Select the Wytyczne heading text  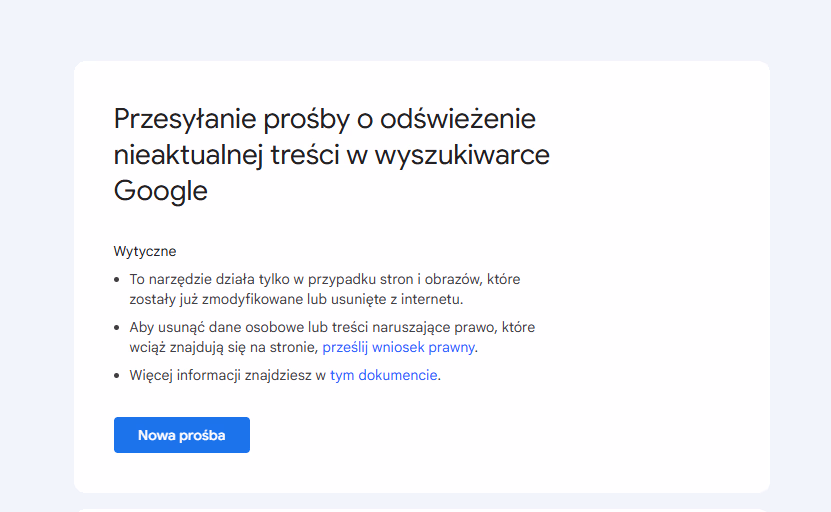click(x=145, y=251)
